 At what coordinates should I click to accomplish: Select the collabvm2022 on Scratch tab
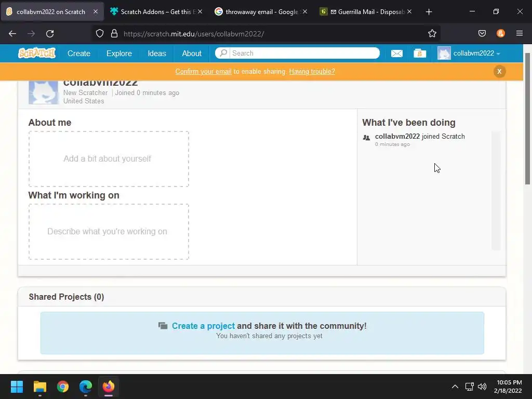[51, 12]
